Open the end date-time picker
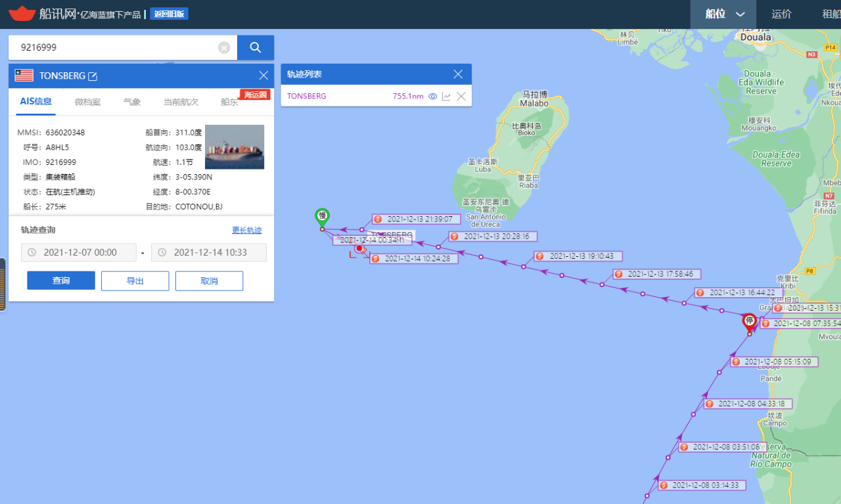841x504 pixels. 209,252
